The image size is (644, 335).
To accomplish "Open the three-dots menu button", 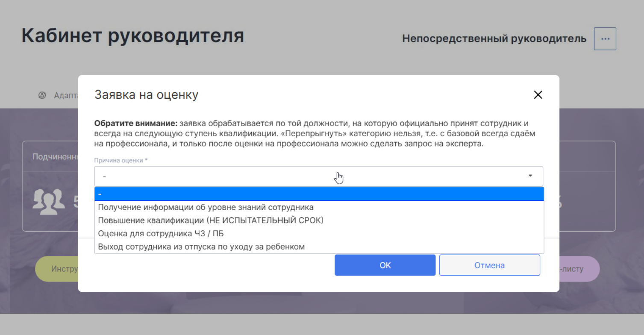I will [x=605, y=39].
